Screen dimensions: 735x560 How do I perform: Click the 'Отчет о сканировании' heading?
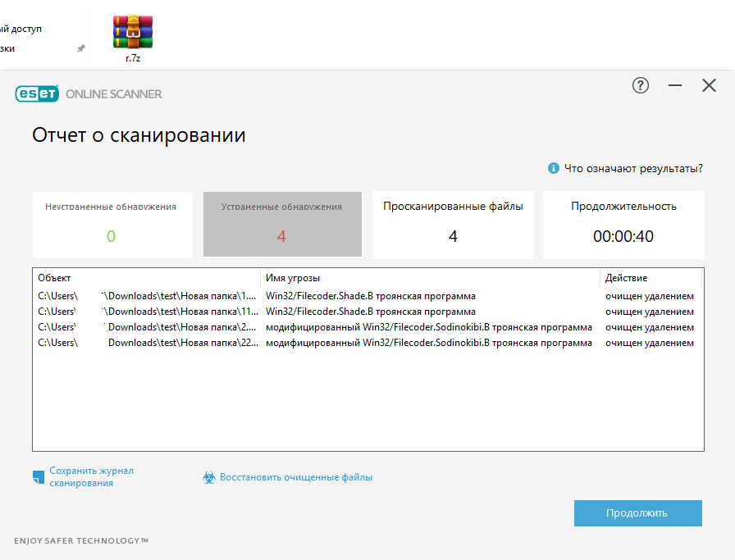pyautogui.click(x=139, y=135)
